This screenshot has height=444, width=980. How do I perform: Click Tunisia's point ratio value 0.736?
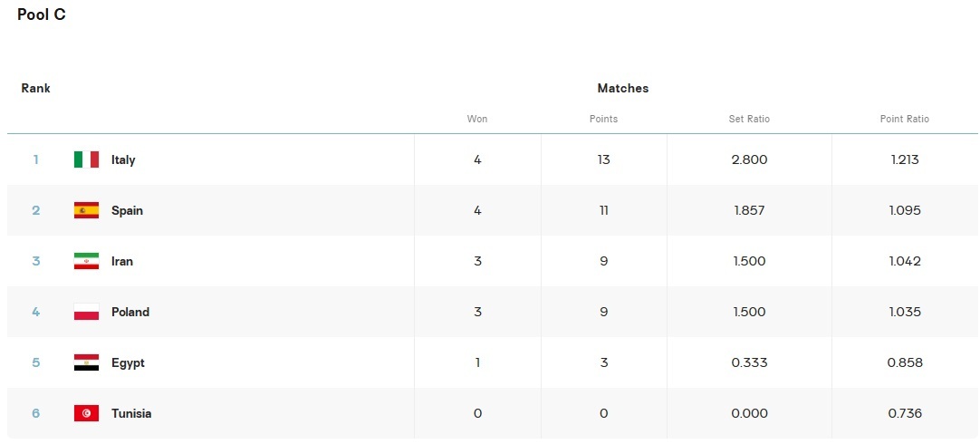point(905,413)
